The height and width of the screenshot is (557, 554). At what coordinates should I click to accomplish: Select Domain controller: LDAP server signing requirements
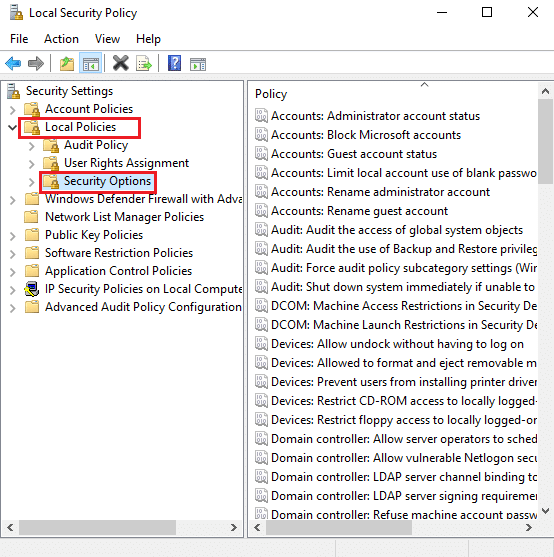(403, 496)
